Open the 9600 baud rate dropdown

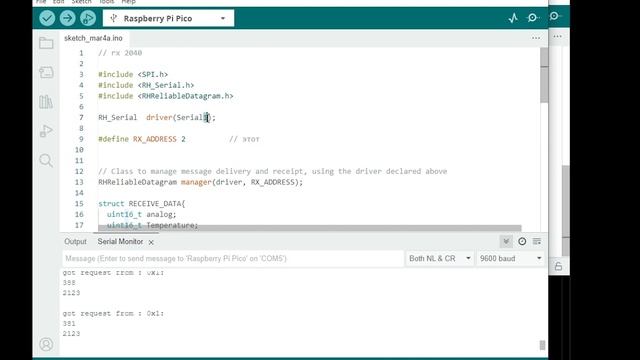tap(511, 258)
